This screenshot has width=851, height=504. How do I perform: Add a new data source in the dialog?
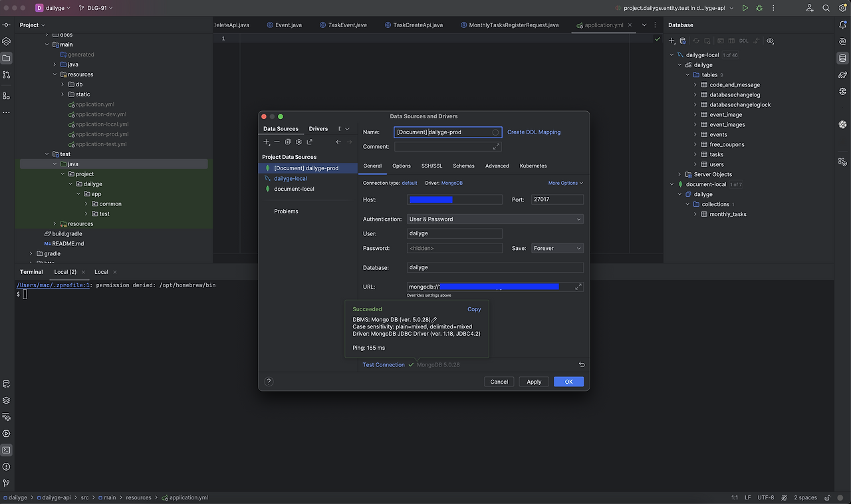coord(267,142)
